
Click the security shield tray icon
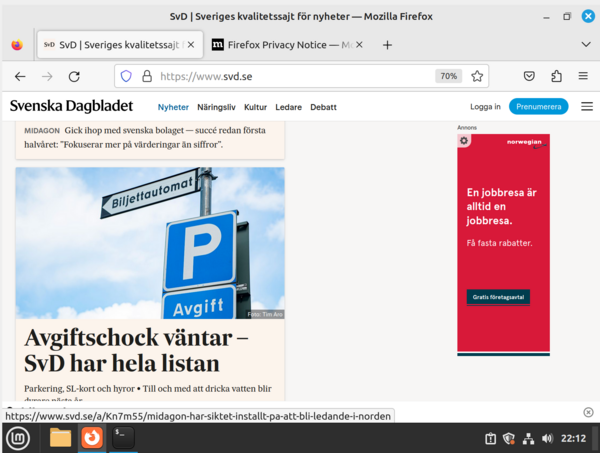(x=509, y=438)
